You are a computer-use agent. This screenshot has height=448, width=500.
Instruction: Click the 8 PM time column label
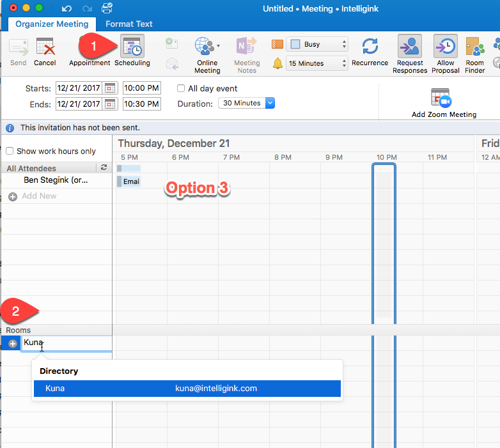tap(283, 157)
